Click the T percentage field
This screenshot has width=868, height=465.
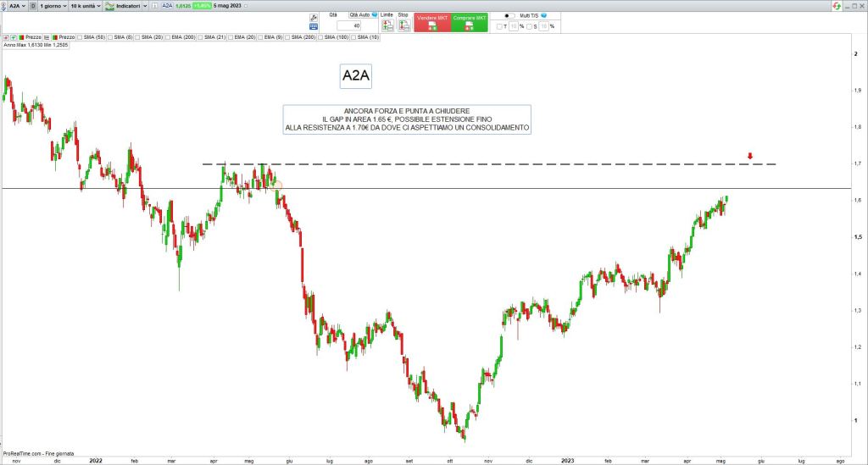[513, 26]
